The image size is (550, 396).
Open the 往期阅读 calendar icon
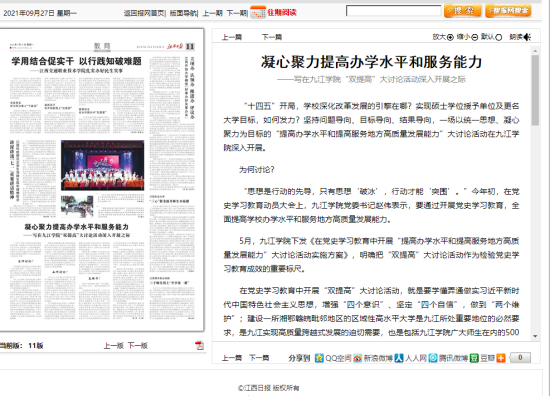click(258, 12)
